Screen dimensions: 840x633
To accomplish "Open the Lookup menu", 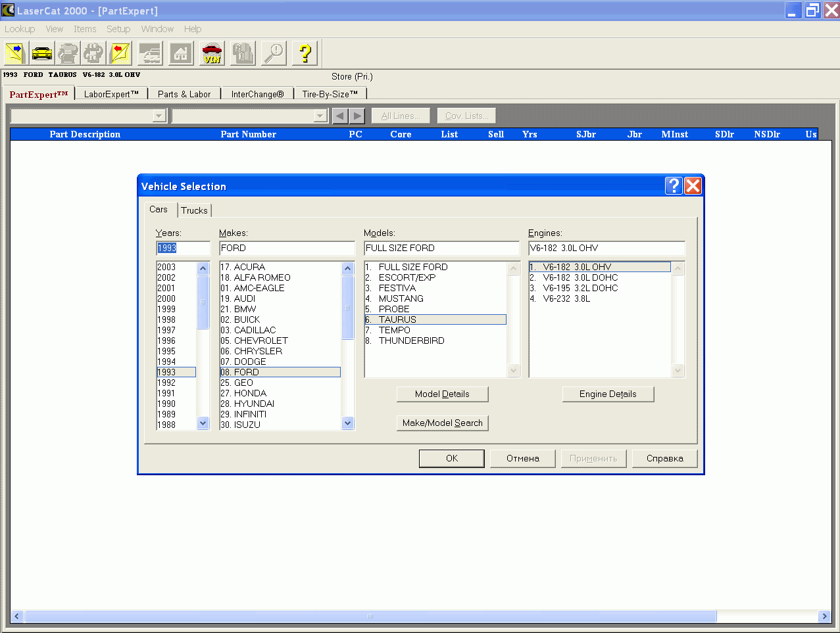I will [20, 29].
